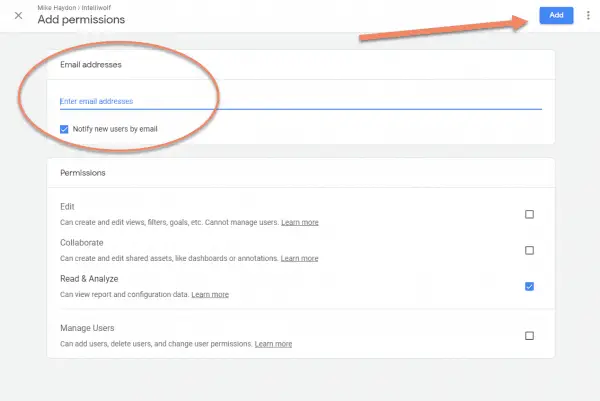Screen dimensions: 600x401
Task: Open Learn more link for Collaborate permission
Action: pos(300,258)
